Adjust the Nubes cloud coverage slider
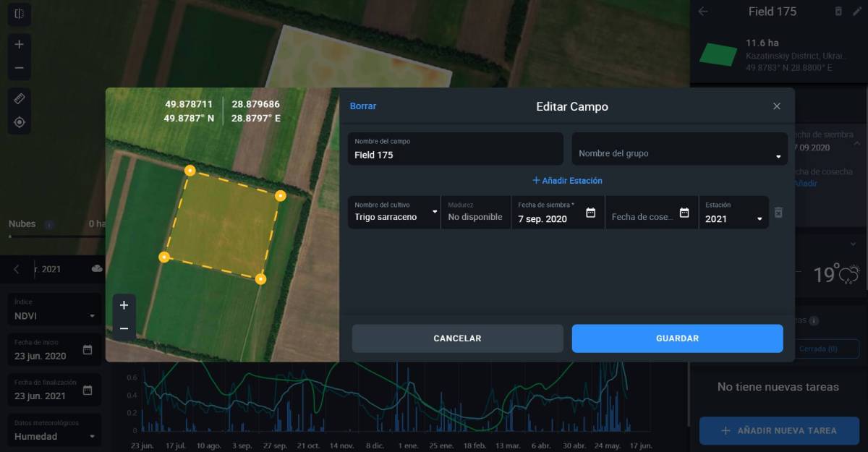Screen dimensions: 868x452 (x=9, y=236)
